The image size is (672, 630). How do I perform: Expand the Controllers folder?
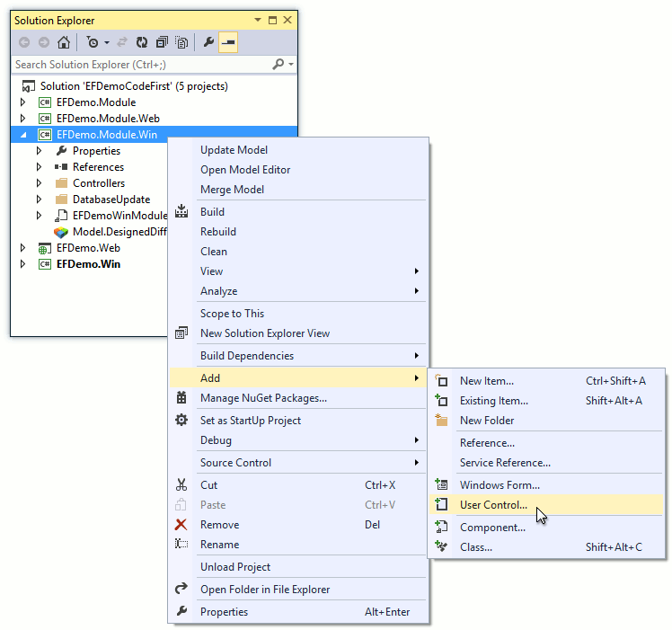click(x=39, y=183)
